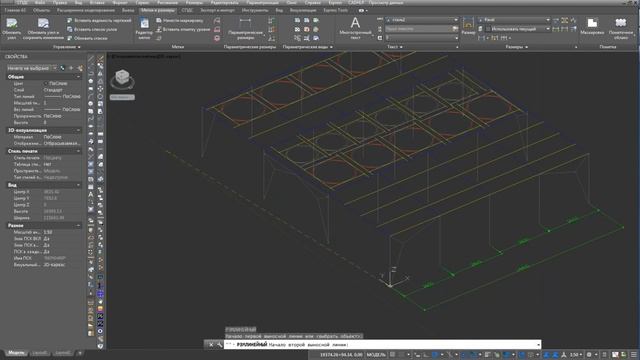Open annotation scale 1:50 dropdown
640x360 pixels.
[576, 355]
